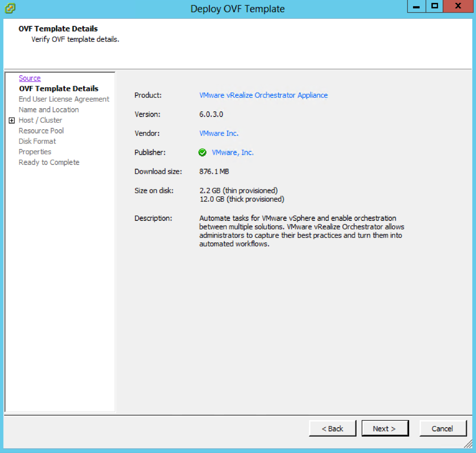Image resolution: width=476 pixels, height=453 pixels.
Task: Click the Size on disk label
Action: pos(154,191)
